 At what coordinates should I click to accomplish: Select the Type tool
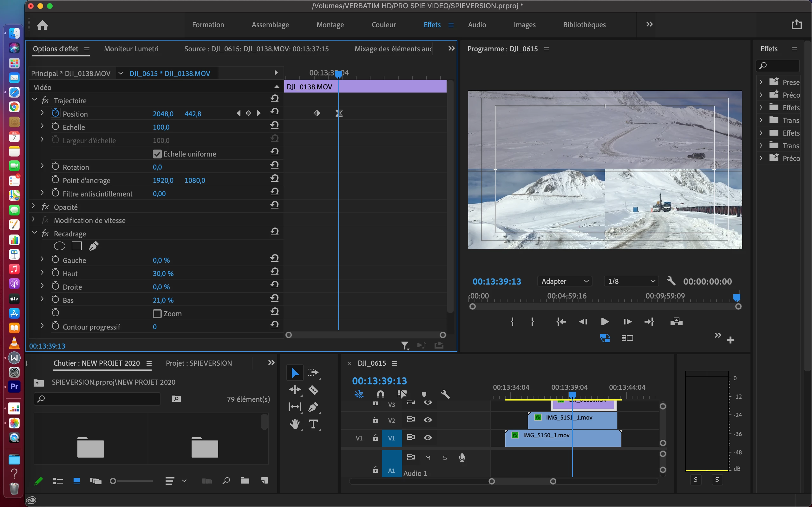(x=313, y=424)
